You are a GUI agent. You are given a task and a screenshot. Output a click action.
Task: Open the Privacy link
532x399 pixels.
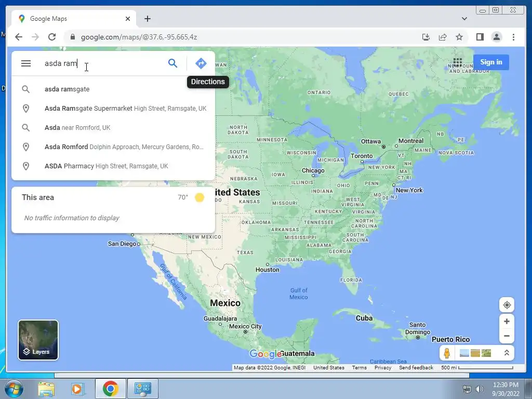[383, 367]
